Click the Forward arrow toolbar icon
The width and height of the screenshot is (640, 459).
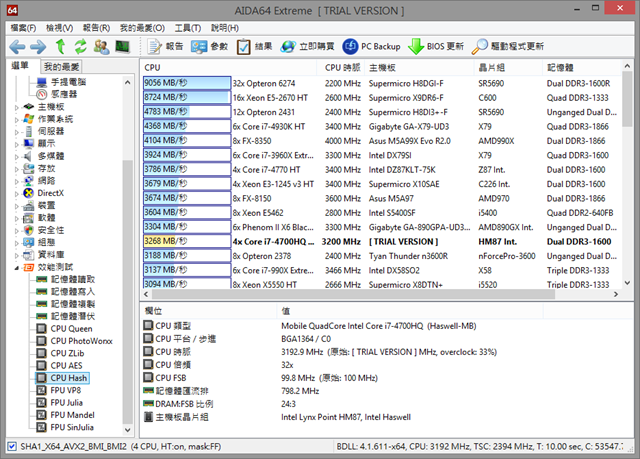(38, 47)
